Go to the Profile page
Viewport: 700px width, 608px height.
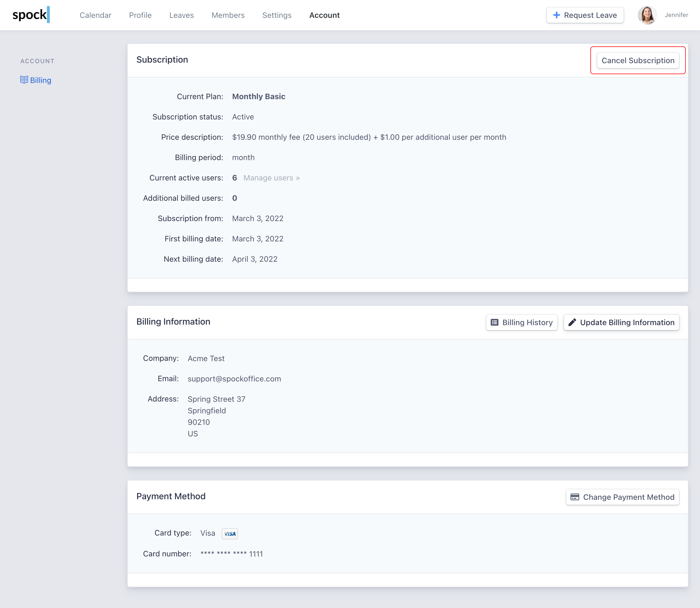140,15
